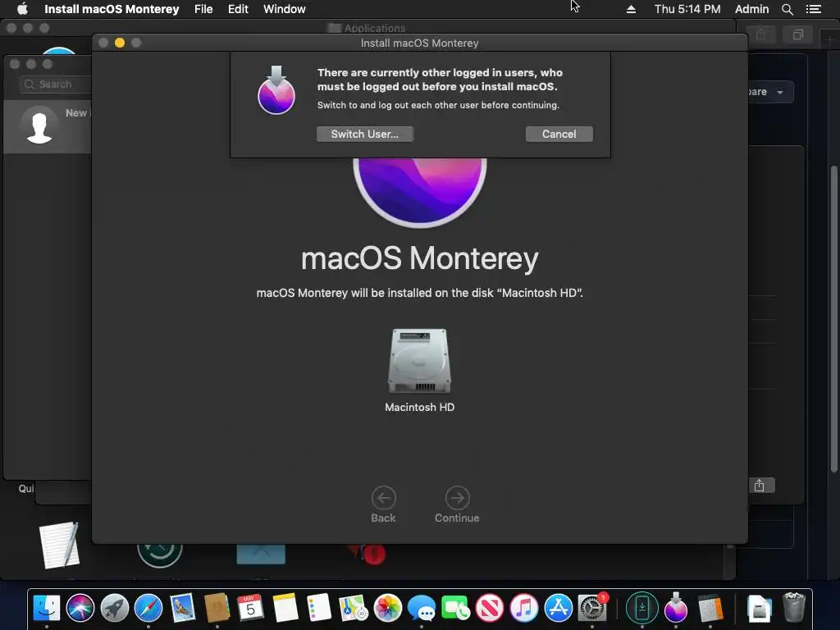The image size is (840, 630).
Task: Open Safari from the Dock
Action: point(148,608)
